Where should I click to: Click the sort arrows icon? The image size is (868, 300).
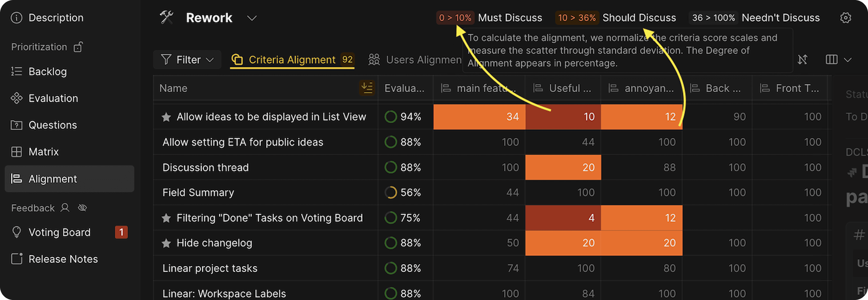click(803, 60)
